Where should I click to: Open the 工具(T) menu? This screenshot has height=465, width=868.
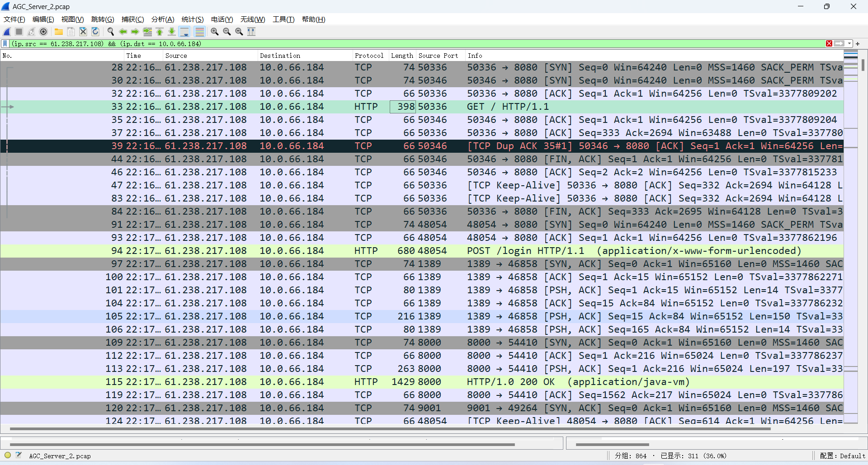pos(283,19)
